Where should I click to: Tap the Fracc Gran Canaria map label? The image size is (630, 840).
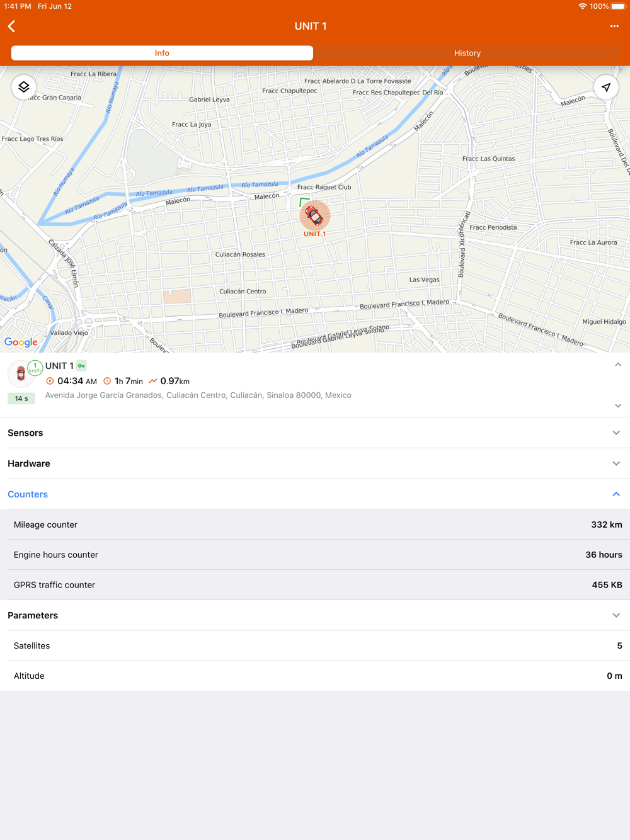55,98
